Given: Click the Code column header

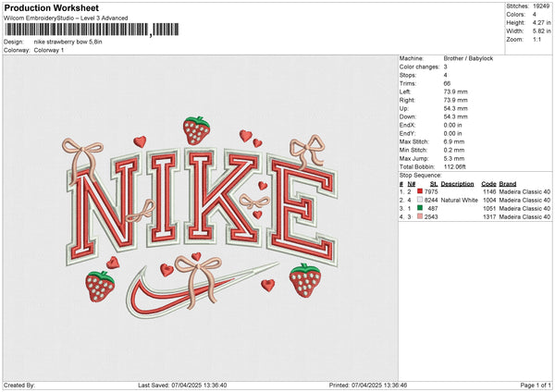Looking at the screenshot, I should pyautogui.click(x=488, y=183).
